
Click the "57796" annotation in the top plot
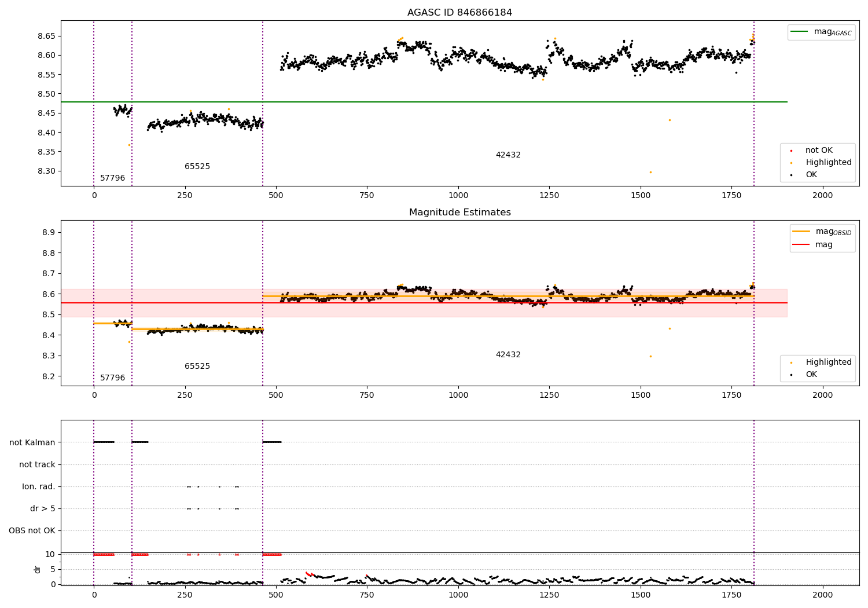point(112,178)
